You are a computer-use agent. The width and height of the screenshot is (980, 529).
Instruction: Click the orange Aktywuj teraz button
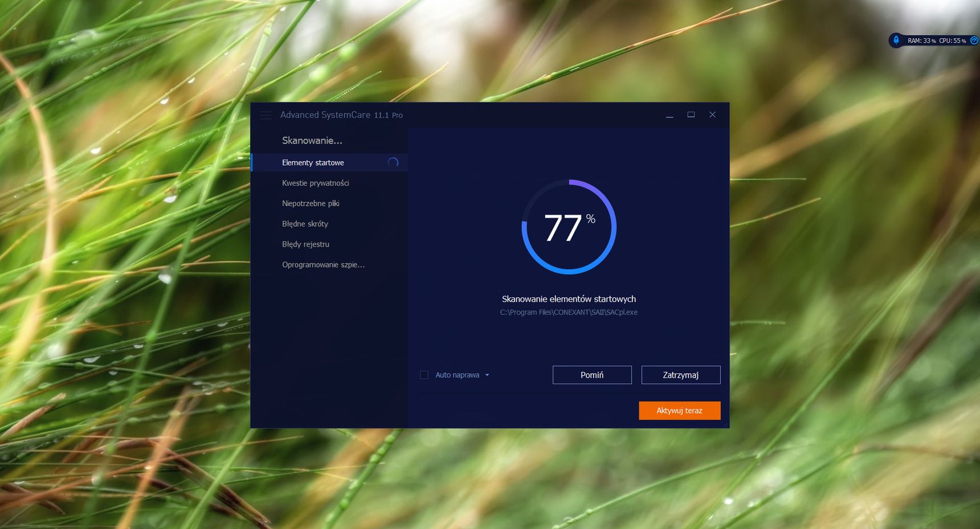coord(680,411)
